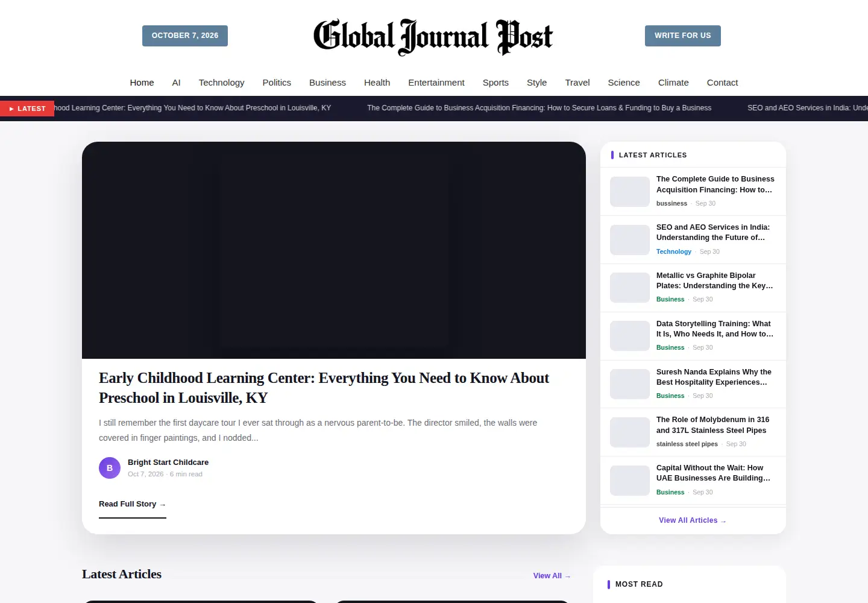Open the Home menu item

[142, 83]
